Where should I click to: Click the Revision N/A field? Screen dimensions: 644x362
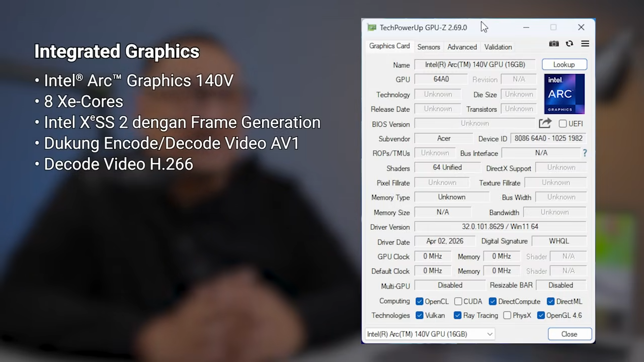tap(519, 79)
